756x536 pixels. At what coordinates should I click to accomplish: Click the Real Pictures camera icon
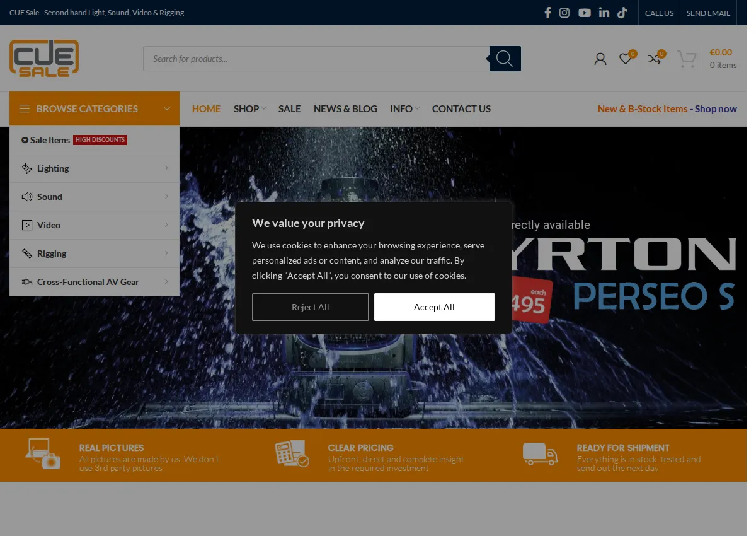click(x=43, y=453)
